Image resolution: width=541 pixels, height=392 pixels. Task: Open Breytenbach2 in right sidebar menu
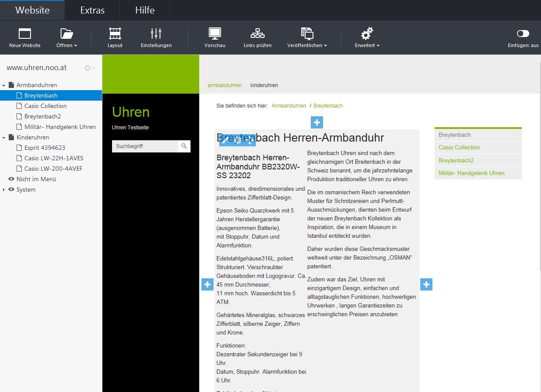point(478,160)
